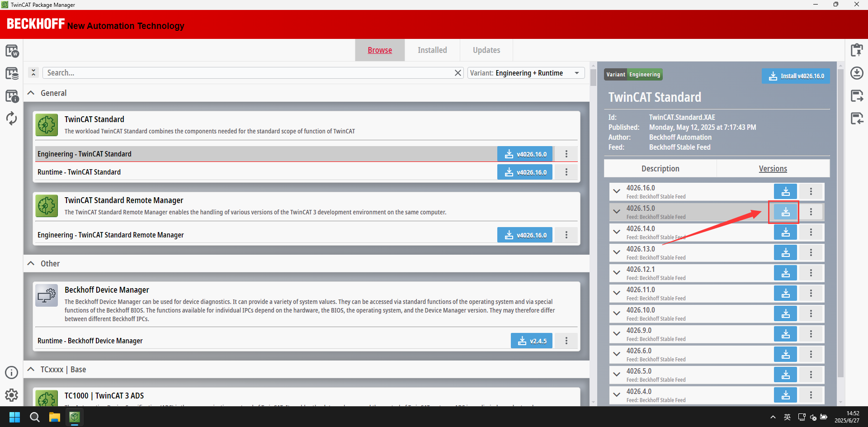Open three-dot menu for version 4026.14.0
Image resolution: width=868 pixels, height=427 pixels.
click(811, 232)
